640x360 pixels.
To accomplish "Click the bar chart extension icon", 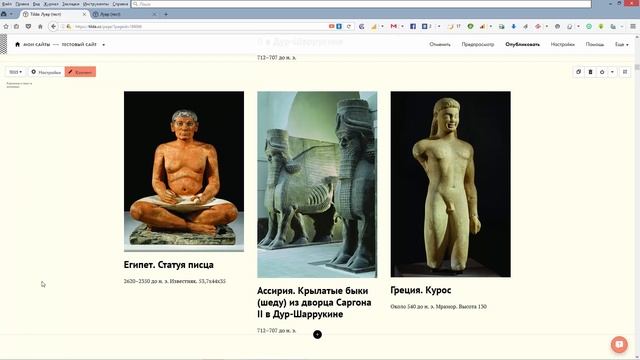I will (482, 27).
